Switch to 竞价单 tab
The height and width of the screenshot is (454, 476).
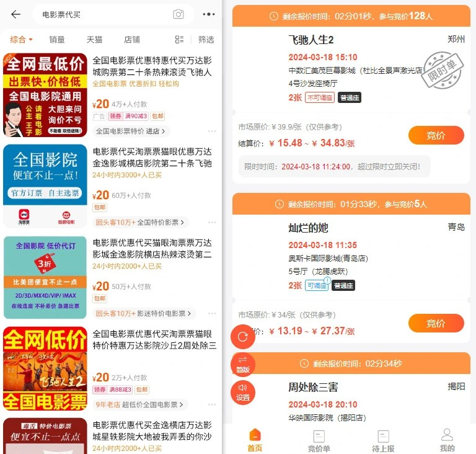point(319,440)
